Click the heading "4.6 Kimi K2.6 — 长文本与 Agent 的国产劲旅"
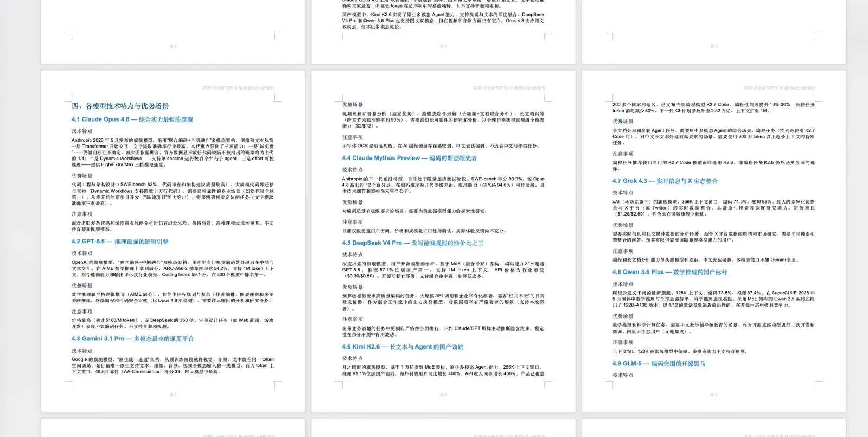The image size is (868, 437). tap(403, 347)
